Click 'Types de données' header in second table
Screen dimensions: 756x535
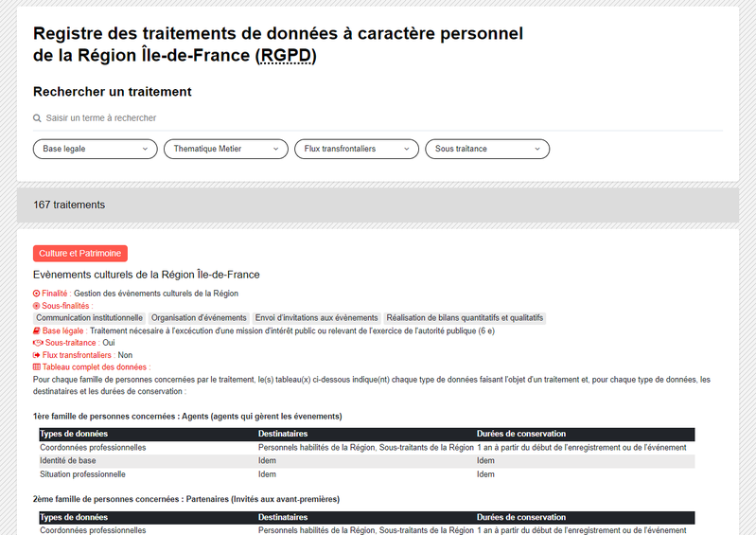(74, 517)
